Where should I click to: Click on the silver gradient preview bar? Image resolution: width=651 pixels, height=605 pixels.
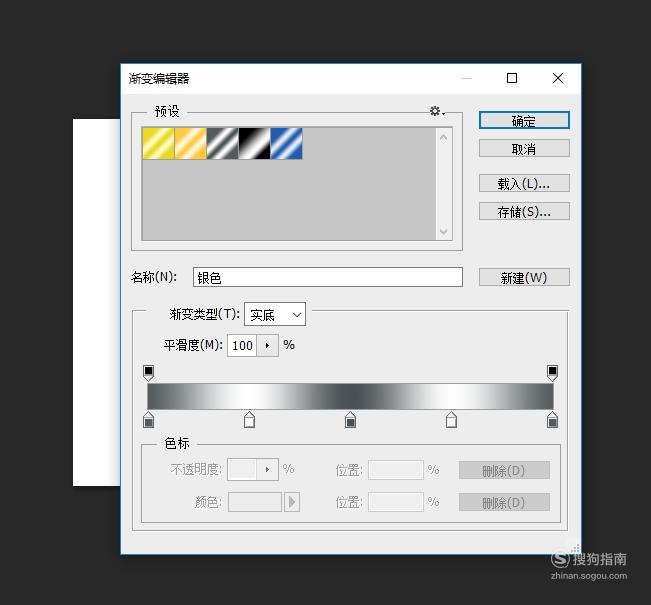(x=350, y=397)
